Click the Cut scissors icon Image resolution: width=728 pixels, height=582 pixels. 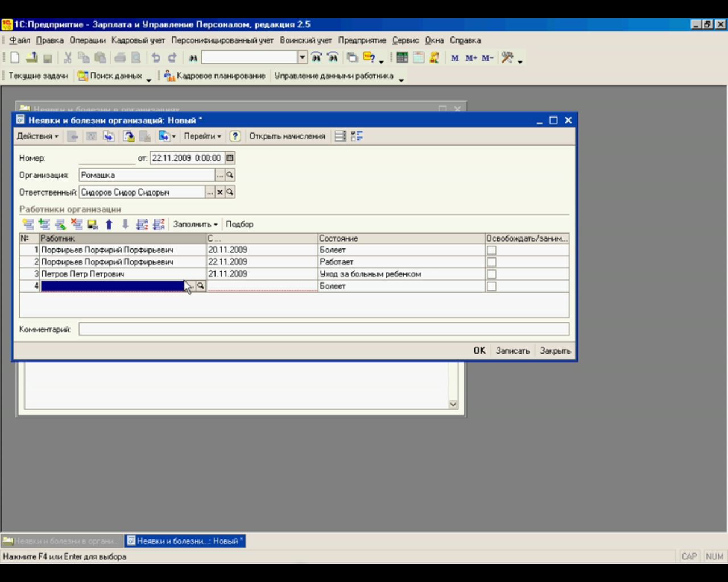68,57
